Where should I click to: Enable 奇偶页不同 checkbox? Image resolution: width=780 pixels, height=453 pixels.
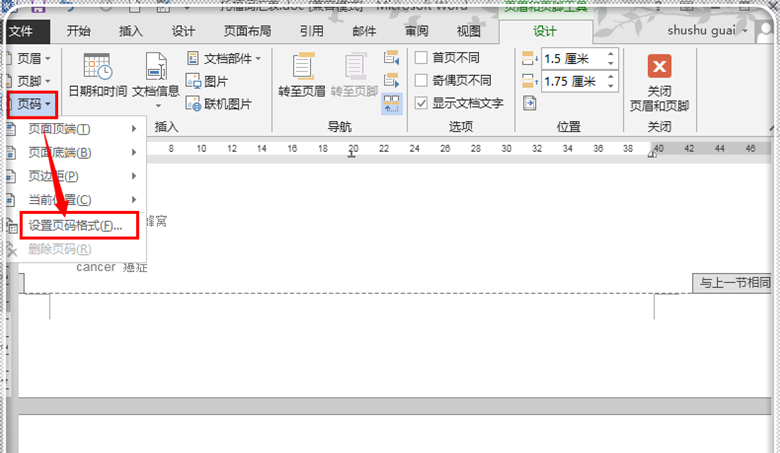pyautogui.click(x=421, y=80)
